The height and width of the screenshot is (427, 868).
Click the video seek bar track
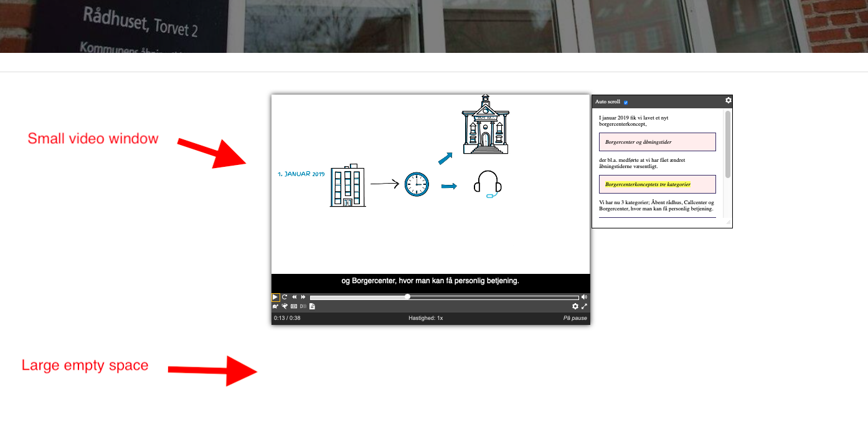[445, 298]
